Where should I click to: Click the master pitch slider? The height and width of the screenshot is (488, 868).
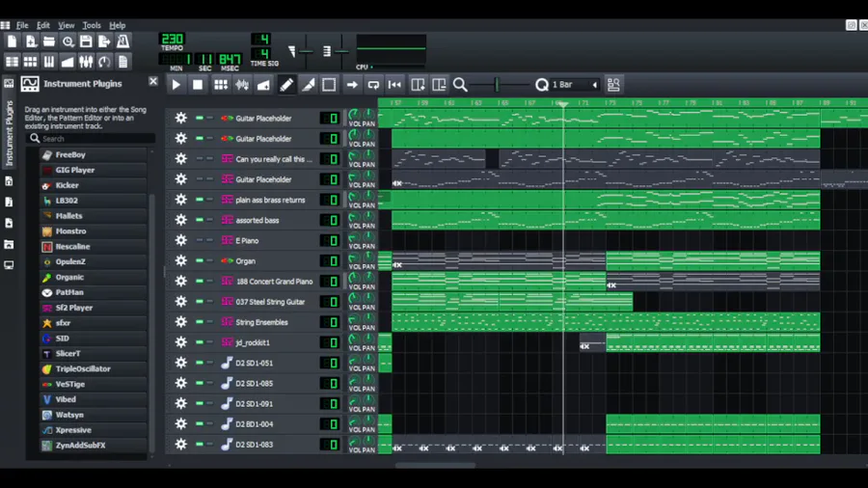point(341,51)
